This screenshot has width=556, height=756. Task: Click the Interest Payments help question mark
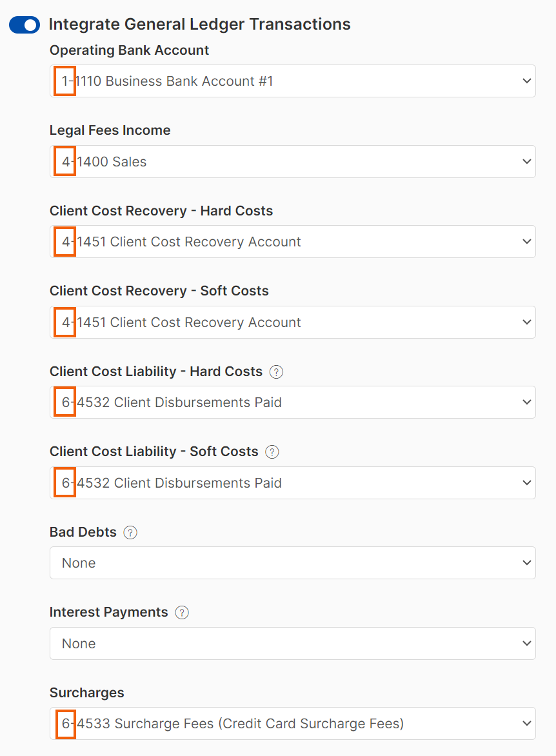coord(182,613)
